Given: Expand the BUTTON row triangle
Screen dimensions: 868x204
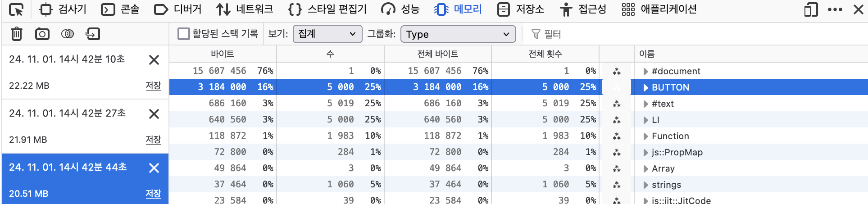Looking at the screenshot, I should (x=645, y=87).
